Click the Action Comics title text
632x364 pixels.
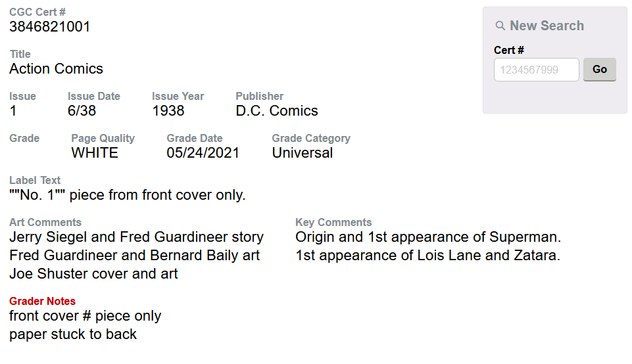click(56, 69)
